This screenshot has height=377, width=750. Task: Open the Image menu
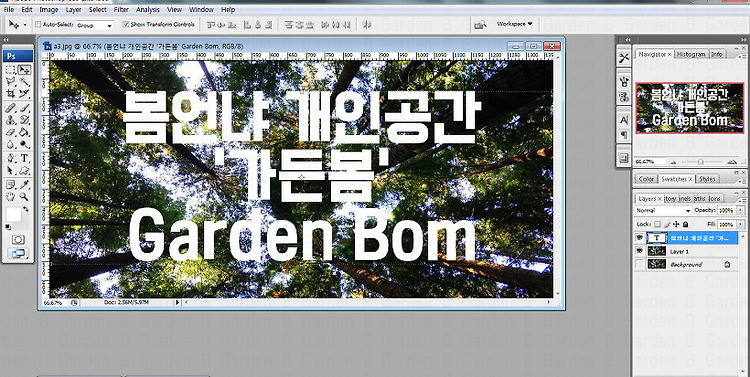point(48,10)
